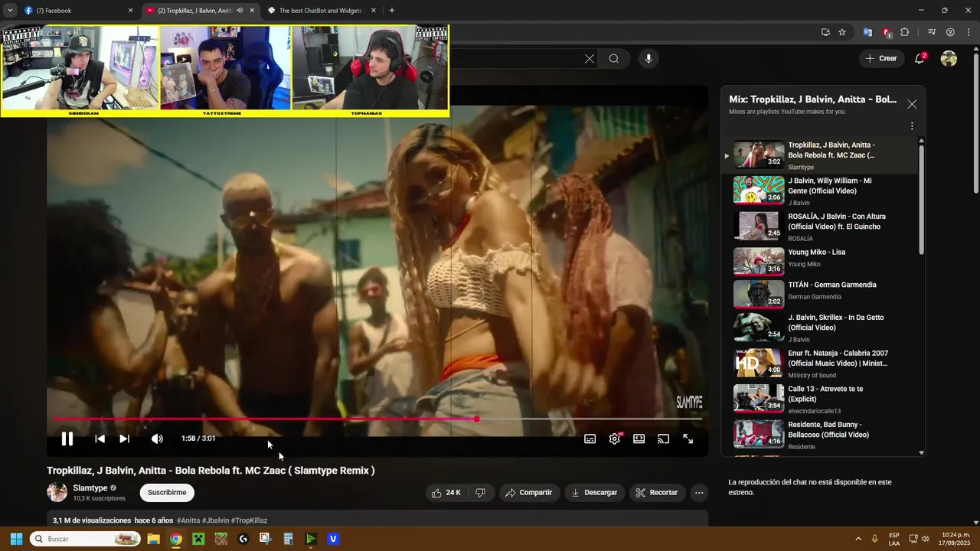
Task: Click the YouTube search magnifier button
Action: (x=614, y=59)
